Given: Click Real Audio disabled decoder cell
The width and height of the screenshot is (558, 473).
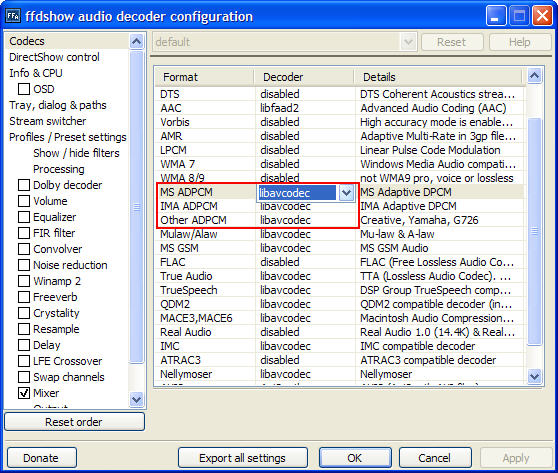Looking at the screenshot, I should point(305,332).
